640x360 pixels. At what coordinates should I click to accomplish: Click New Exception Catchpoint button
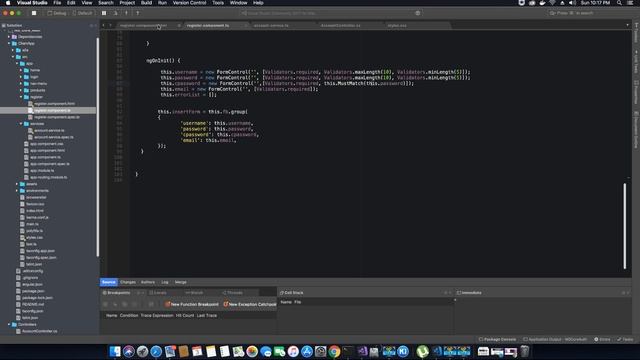point(250,304)
